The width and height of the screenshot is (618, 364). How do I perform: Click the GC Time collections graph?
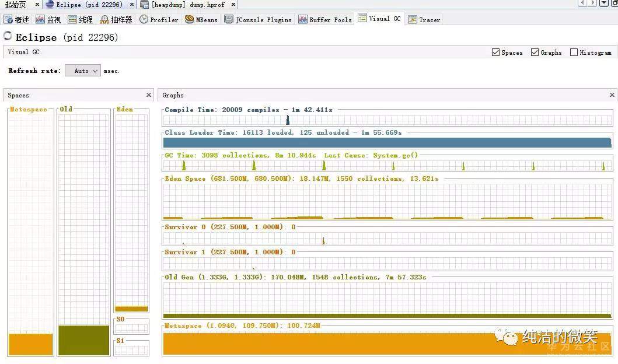click(x=388, y=166)
